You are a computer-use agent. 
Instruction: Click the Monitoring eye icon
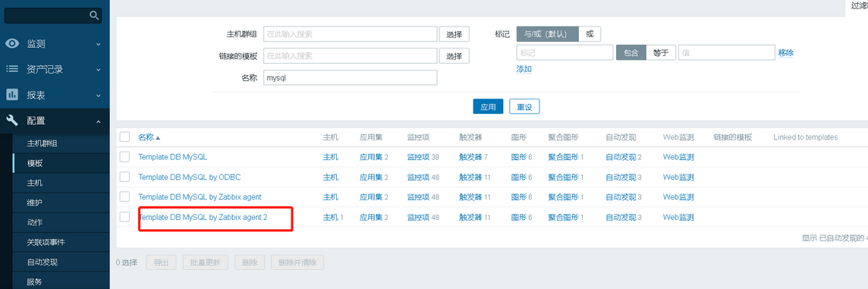(x=12, y=44)
